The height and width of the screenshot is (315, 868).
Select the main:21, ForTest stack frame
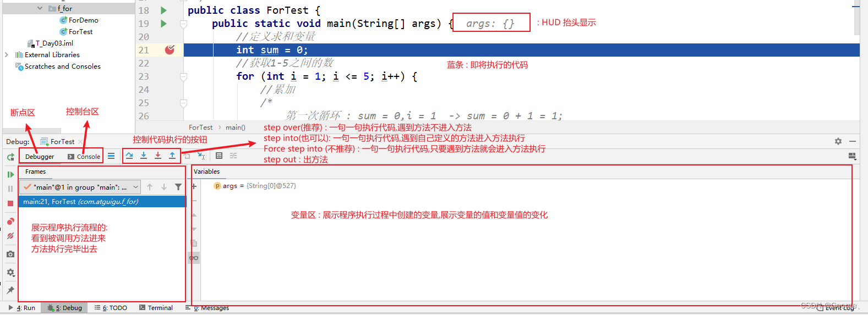[102, 202]
